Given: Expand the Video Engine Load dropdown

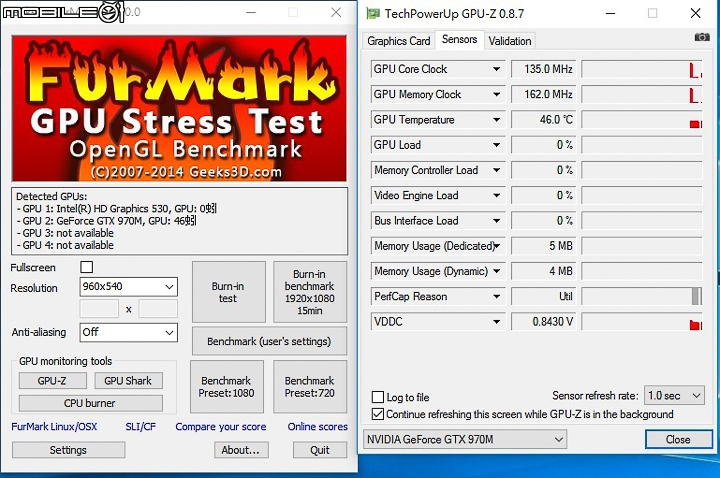Looking at the screenshot, I should [x=496, y=196].
